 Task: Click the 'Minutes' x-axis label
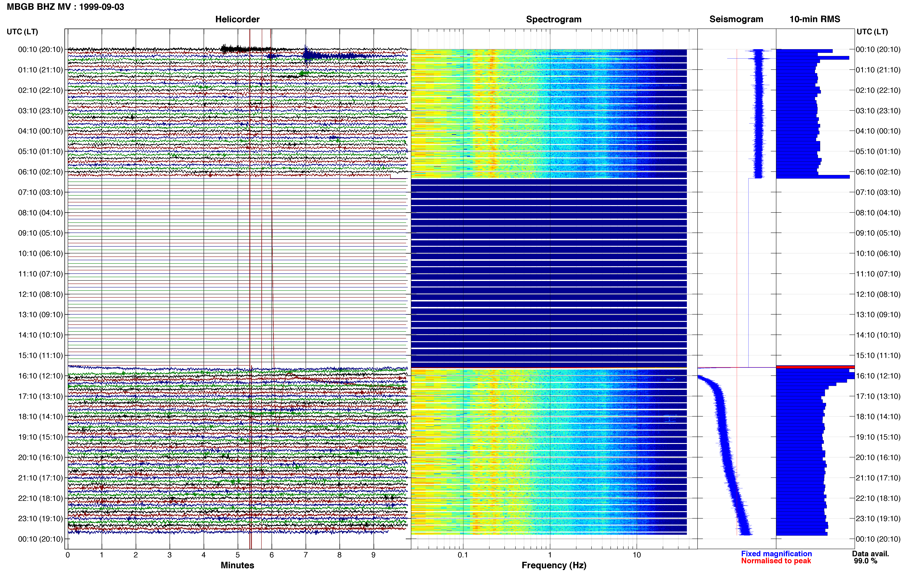point(237,565)
